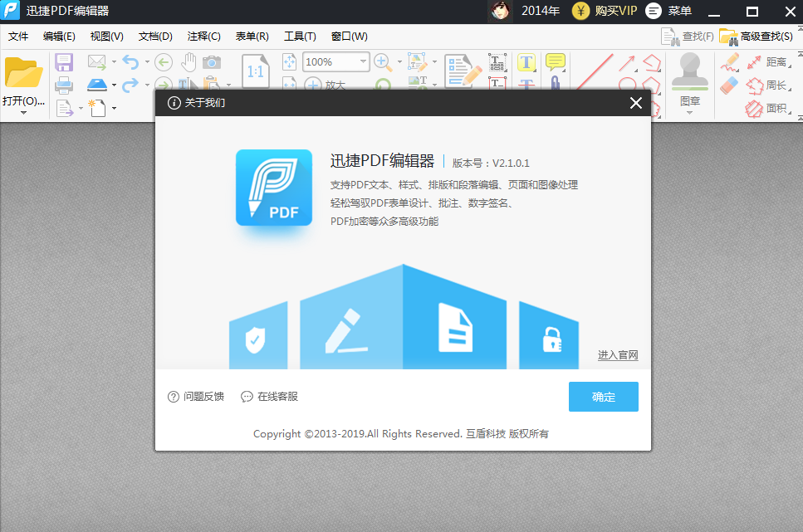
Task: Select the Perimeter (周长) measuring tool
Action: [767, 85]
